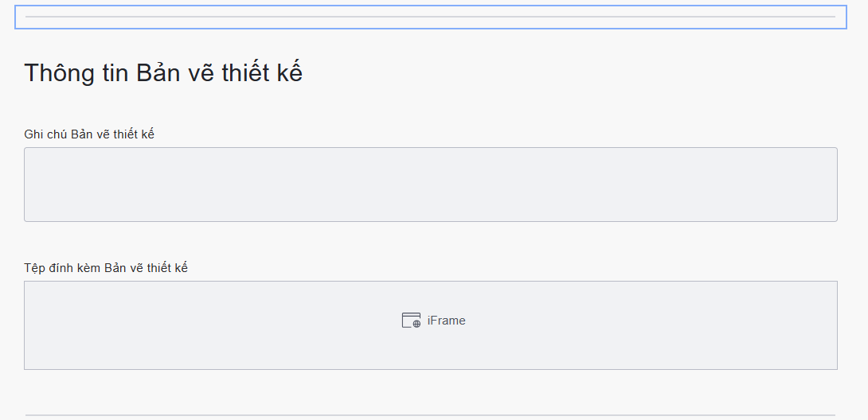The height and width of the screenshot is (420, 868).
Task: Click the words "thiết kế" in the attachment label
Action: point(168,268)
